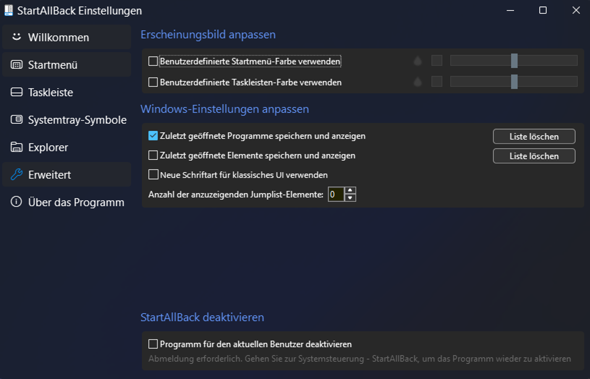Click the Explorer folder icon
Image resolution: width=590 pixels, height=379 pixels.
click(x=16, y=147)
